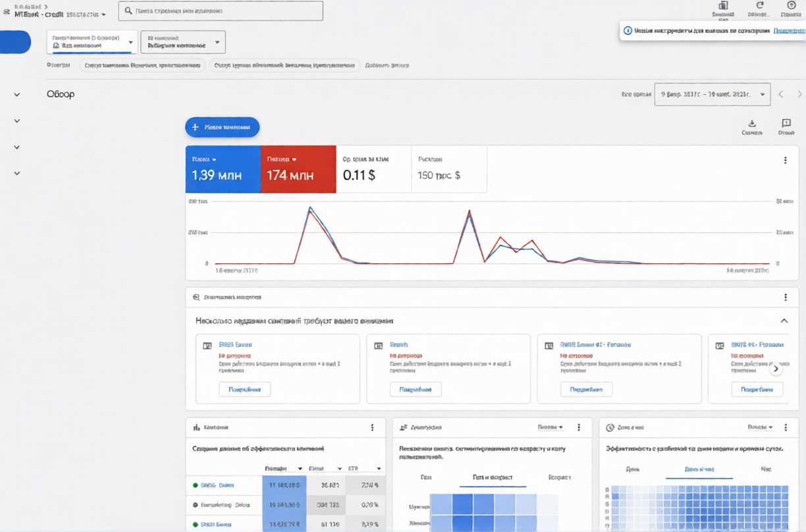806x532 pixels.
Task: Click the details button on the Search campaign card
Action: click(415, 389)
